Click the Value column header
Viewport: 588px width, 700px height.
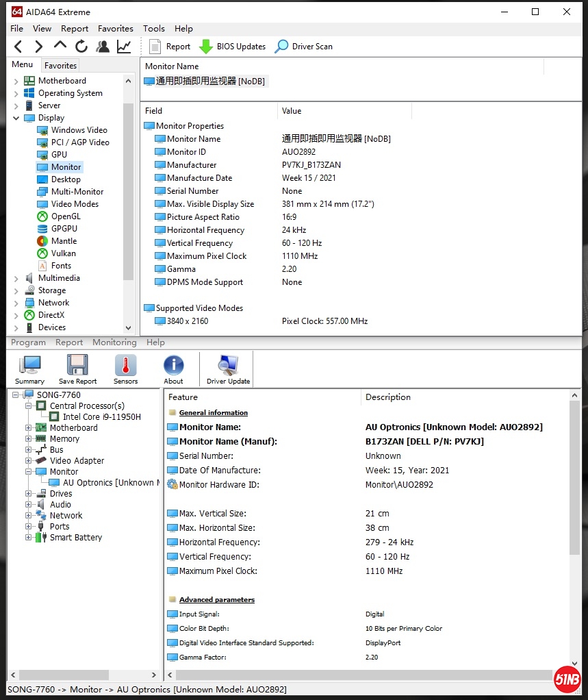292,111
